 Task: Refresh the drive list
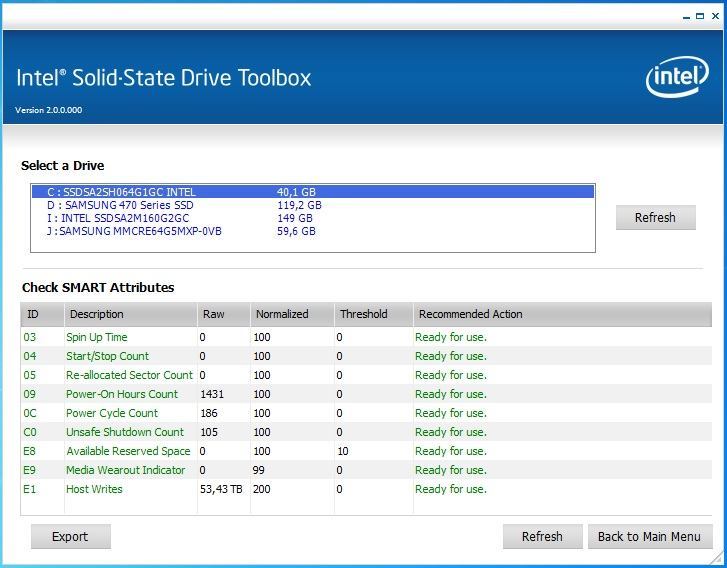[x=656, y=217]
